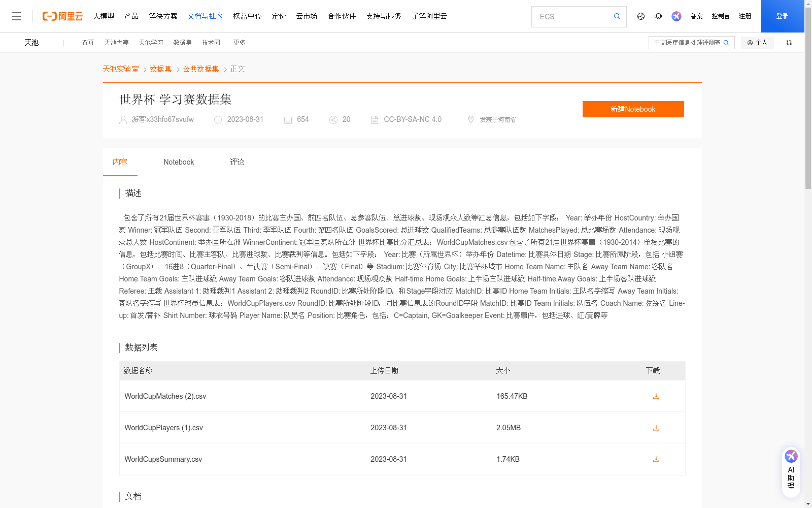This screenshot has width=812, height=508.
Task: Open the 合作伙伴 menu
Action: 342,16
